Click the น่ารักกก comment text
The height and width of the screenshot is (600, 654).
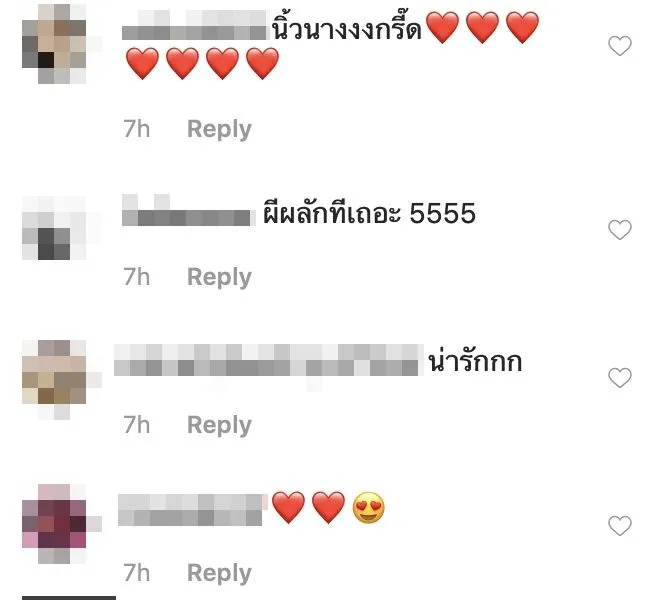pyautogui.click(x=475, y=360)
